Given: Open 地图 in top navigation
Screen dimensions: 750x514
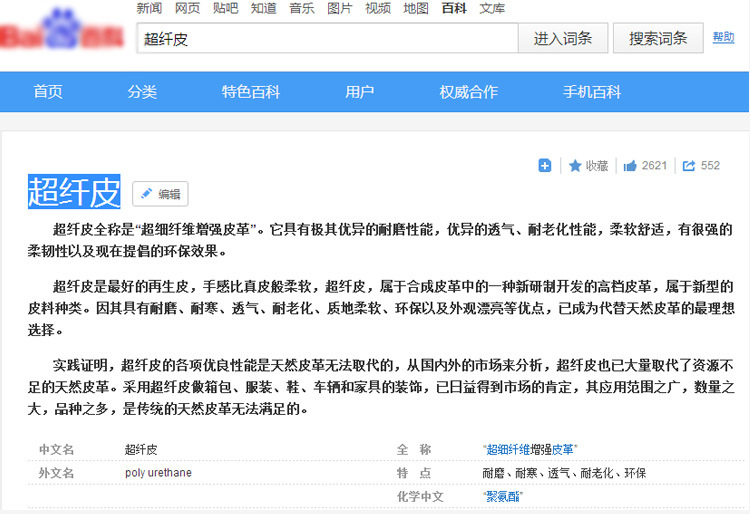Looking at the screenshot, I should (x=416, y=8).
